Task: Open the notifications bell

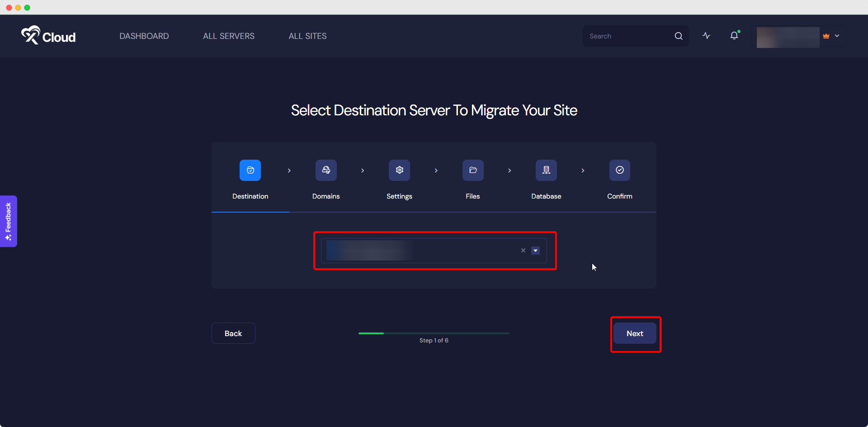Action: pyautogui.click(x=733, y=35)
